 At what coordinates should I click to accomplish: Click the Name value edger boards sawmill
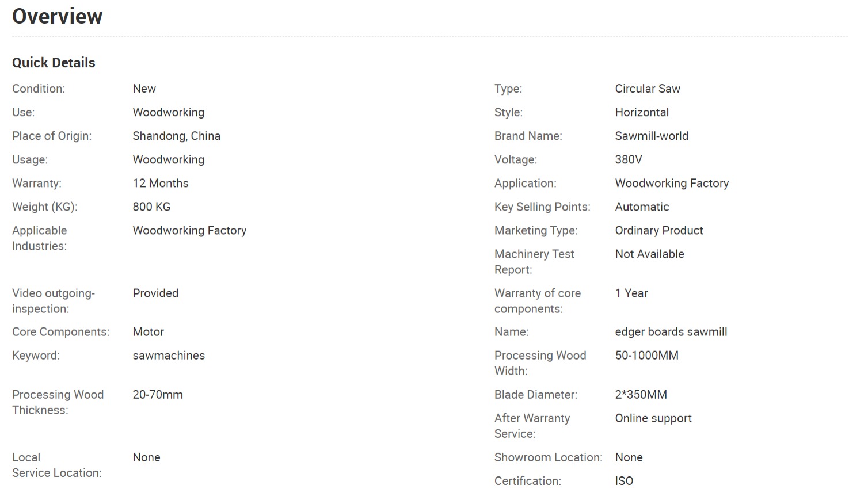671,332
